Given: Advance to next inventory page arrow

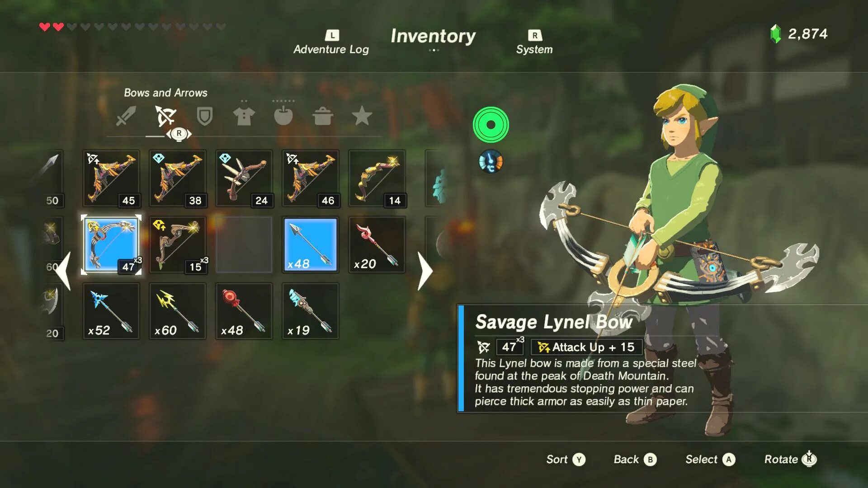Looking at the screenshot, I should point(425,271).
